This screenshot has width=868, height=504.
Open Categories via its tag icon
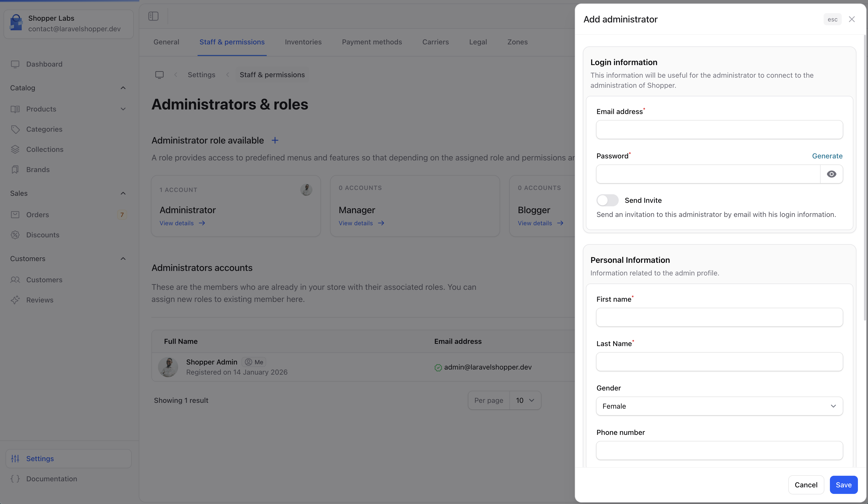coord(15,129)
